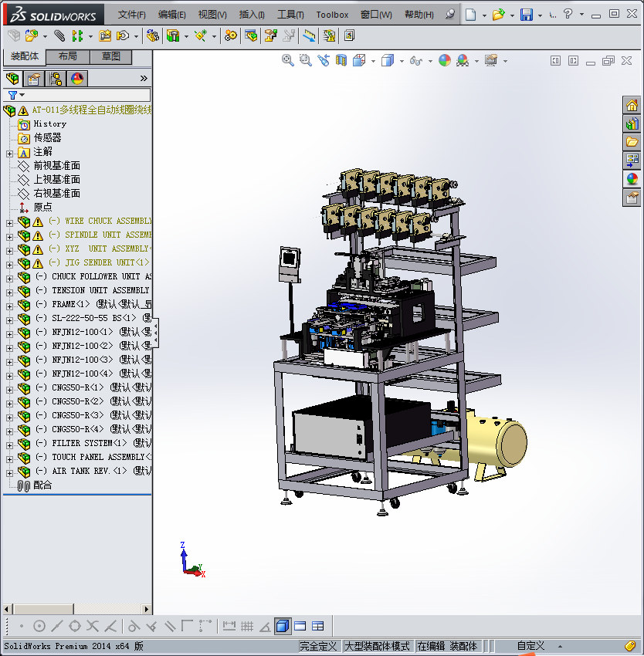644x656 pixels.
Task: Switch to the ConfigurationManager tab
Action: coord(56,79)
